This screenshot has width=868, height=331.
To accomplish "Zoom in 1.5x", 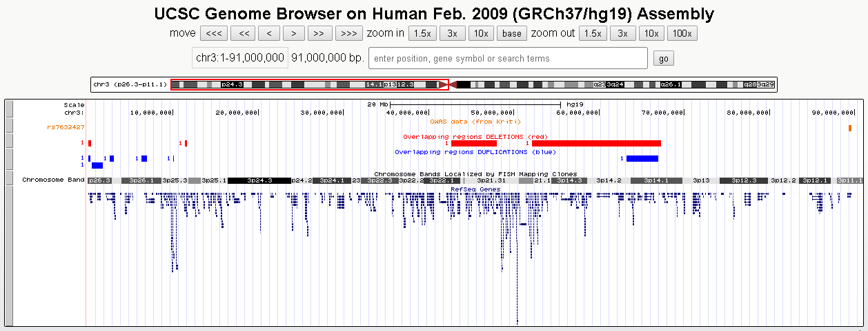I will pyautogui.click(x=422, y=34).
